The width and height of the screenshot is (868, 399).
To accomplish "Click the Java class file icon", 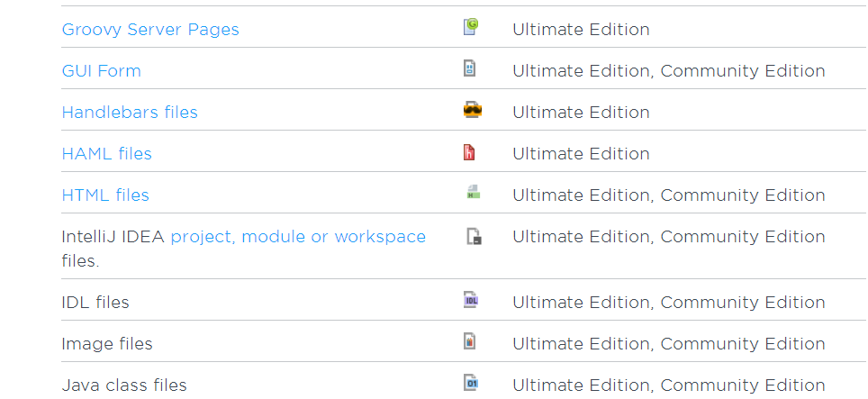I will tap(471, 383).
